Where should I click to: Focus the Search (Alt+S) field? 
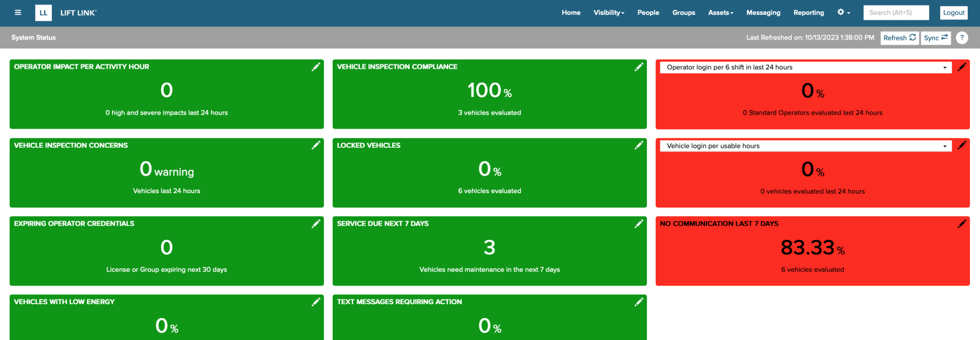[896, 13]
